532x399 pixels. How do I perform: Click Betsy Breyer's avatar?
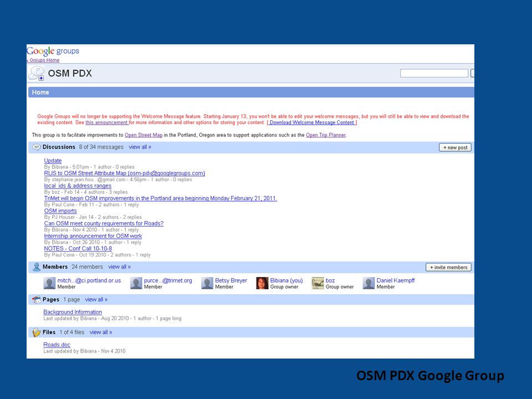207,283
